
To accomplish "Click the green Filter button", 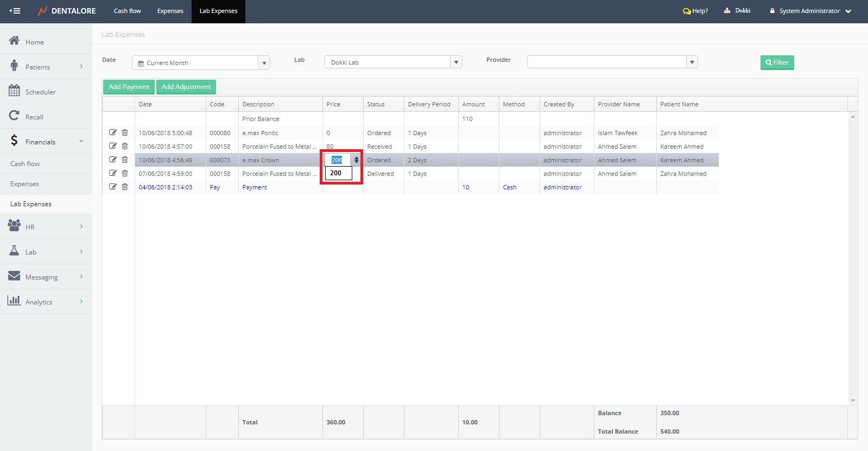I will 777,62.
